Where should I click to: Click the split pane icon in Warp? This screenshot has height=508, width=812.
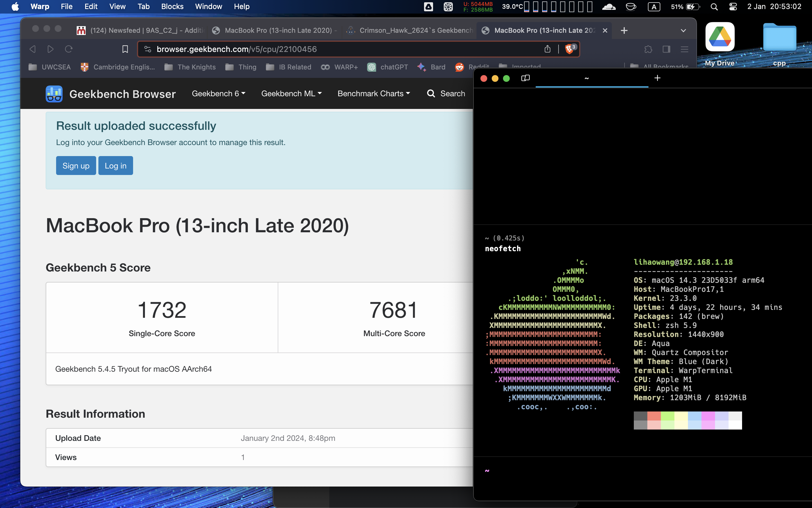click(x=526, y=78)
